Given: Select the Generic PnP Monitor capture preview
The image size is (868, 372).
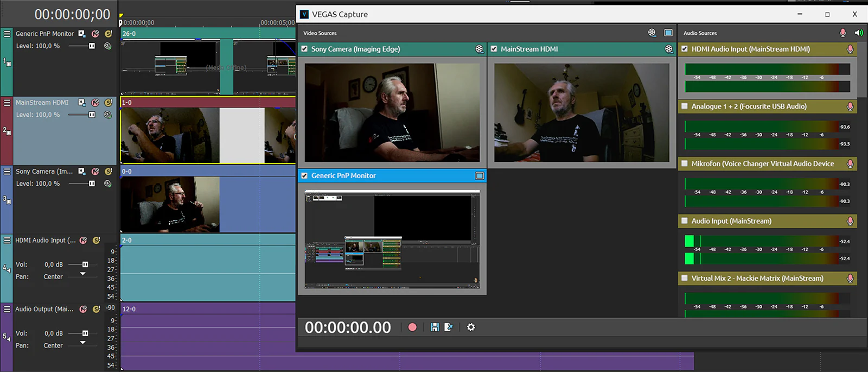Looking at the screenshot, I should tap(392, 239).
